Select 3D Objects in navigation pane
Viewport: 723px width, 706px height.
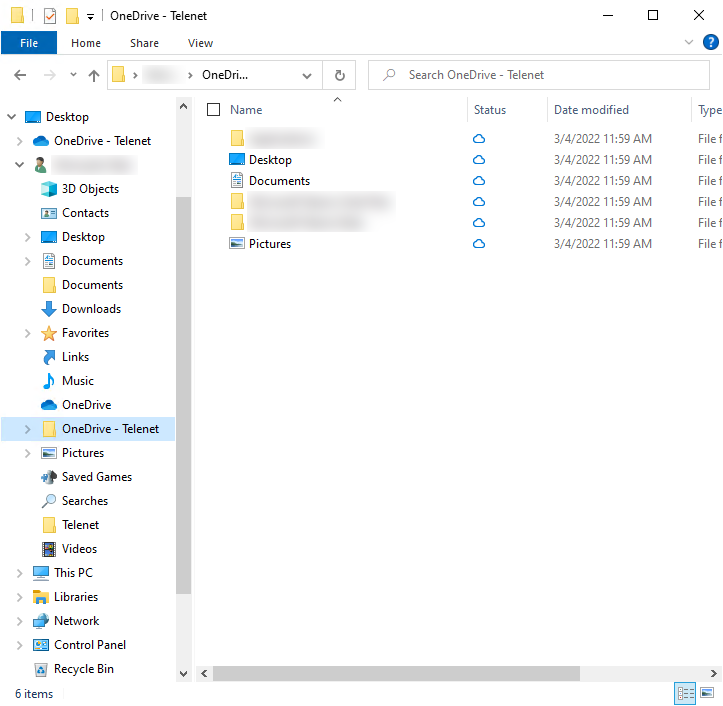pyautogui.click(x=90, y=189)
